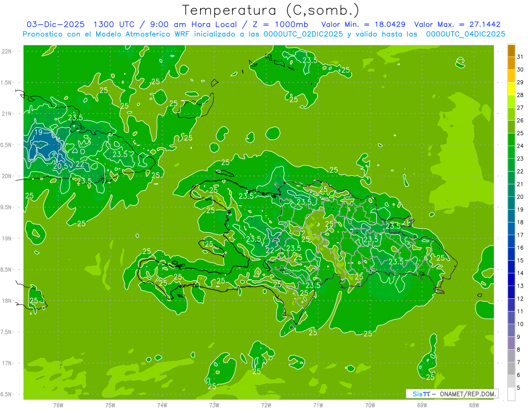532x411 pixels.
Task: Click the "Valor Min. = 18.0429" text
Action: tap(364, 24)
